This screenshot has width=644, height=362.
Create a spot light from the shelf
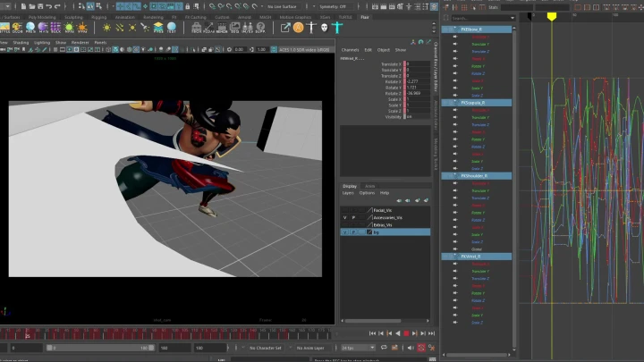coord(145,28)
